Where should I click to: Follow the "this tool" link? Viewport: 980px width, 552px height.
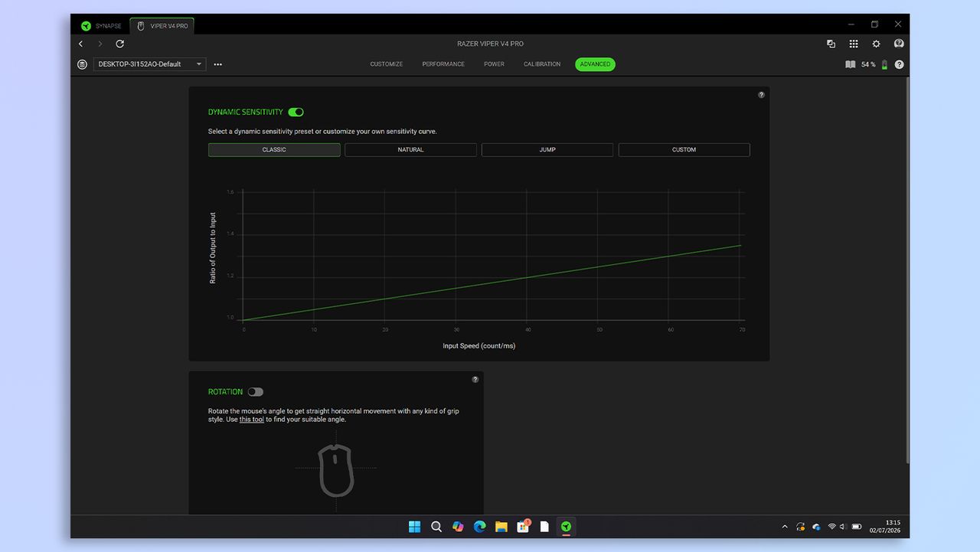pyautogui.click(x=252, y=420)
